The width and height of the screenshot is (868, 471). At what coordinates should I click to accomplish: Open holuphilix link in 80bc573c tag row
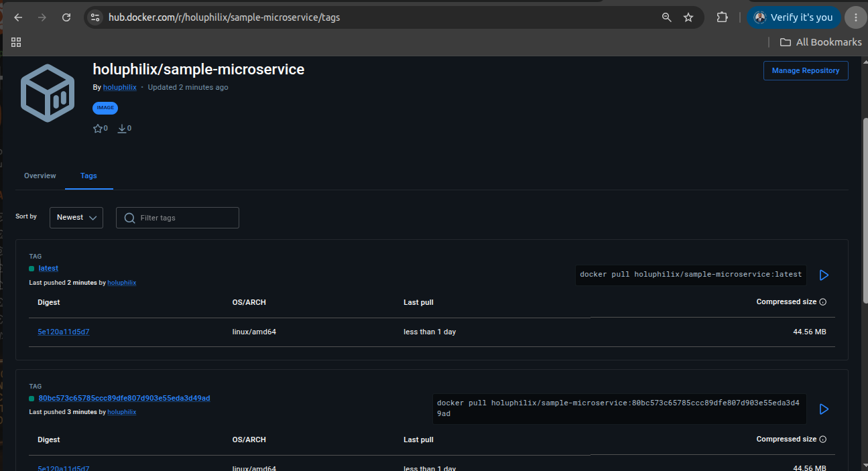pyautogui.click(x=122, y=412)
